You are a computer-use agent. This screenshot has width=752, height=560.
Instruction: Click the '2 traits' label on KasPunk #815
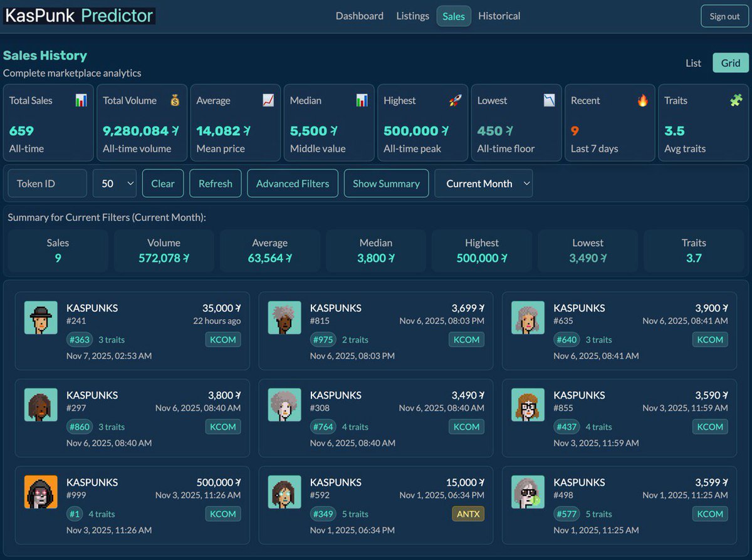pos(355,340)
